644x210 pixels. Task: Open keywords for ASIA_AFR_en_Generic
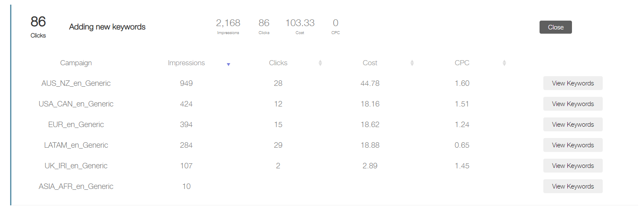pyautogui.click(x=573, y=186)
